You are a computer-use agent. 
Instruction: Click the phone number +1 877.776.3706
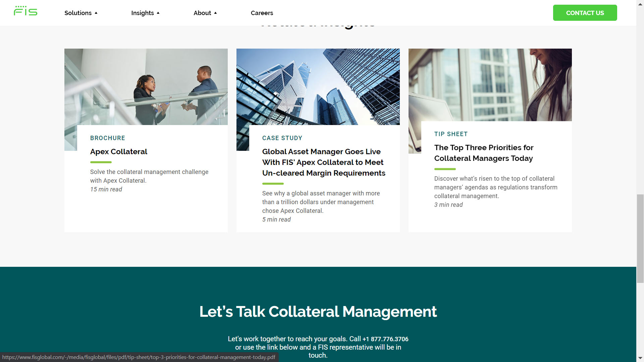click(x=385, y=339)
